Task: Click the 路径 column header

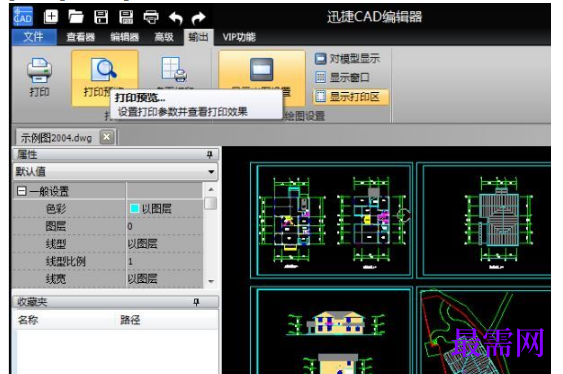Action: 130,320
